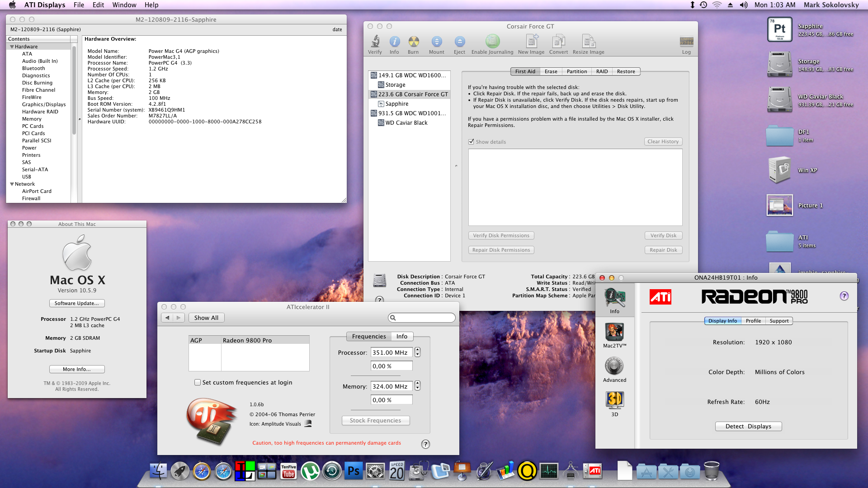
Task: Switch to the Erase tab in Disk Utility
Action: [551, 71]
